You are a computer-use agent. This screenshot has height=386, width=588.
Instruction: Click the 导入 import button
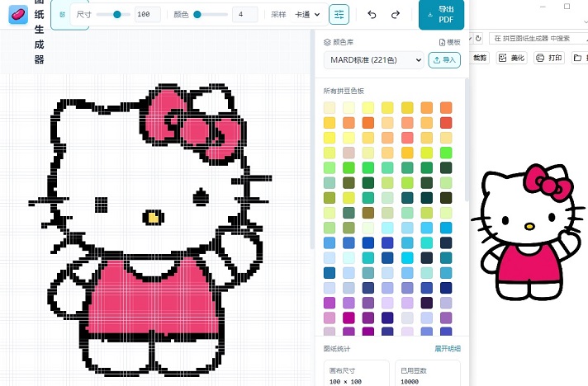(x=444, y=59)
